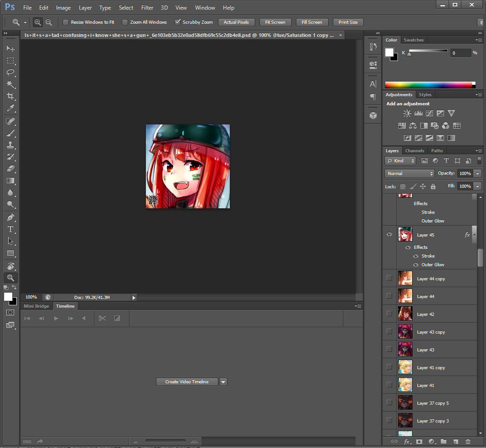Screen dimensions: 486x448
Task: Click Create Video Timeline button
Action: click(x=187, y=382)
